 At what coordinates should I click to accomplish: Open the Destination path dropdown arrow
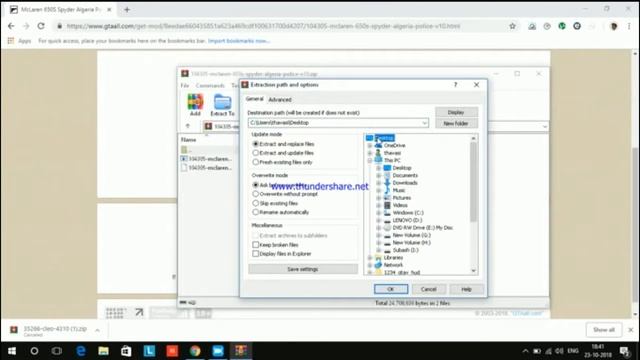(424, 123)
